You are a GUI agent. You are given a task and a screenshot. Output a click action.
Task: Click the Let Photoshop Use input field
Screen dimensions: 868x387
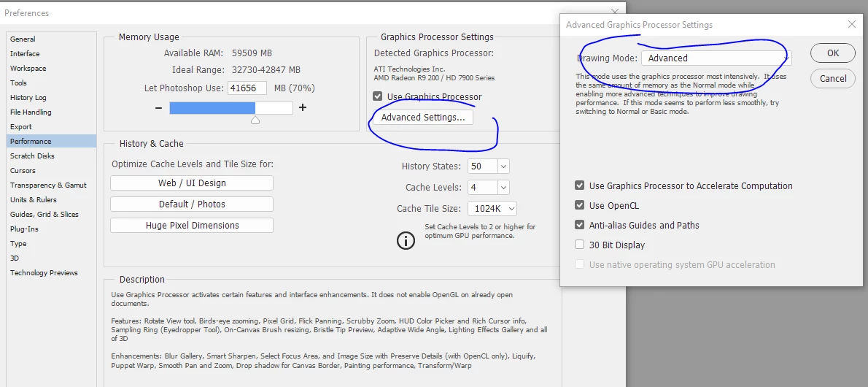(247, 88)
